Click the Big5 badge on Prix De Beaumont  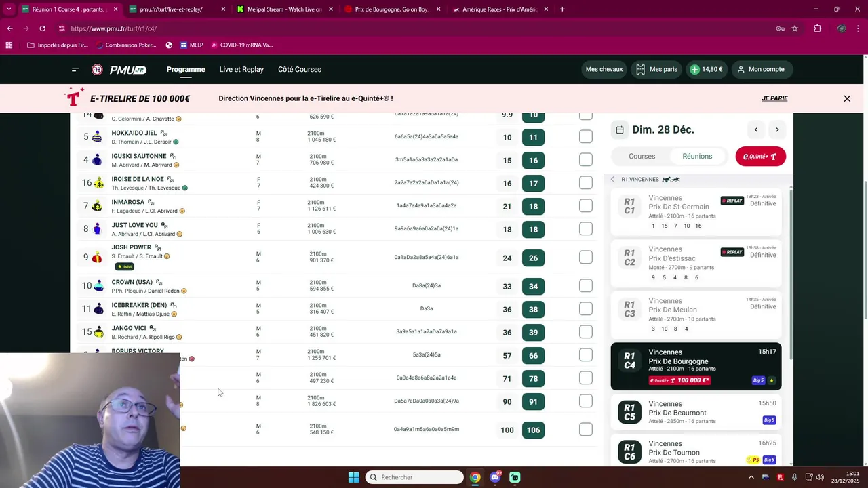pos(769,420)
